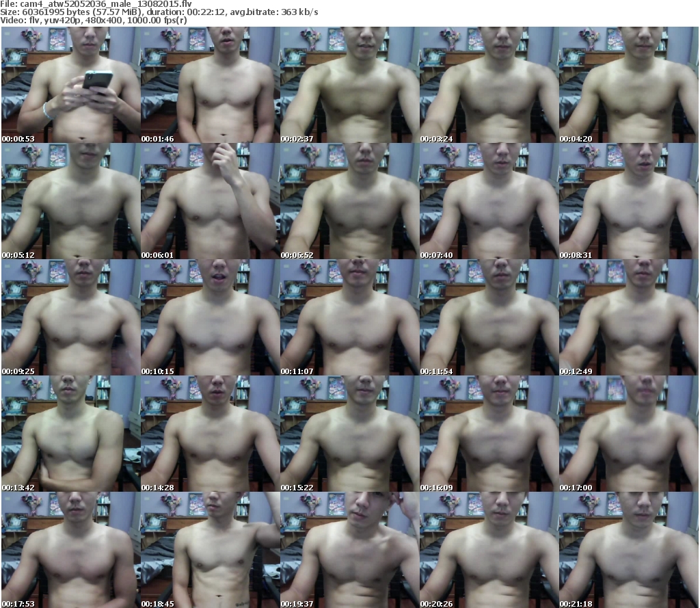700x608 pixels.
Task: Select the thumbnail timestamped 00:17:53
Action: pyautogui.click(x=71, y=550)
